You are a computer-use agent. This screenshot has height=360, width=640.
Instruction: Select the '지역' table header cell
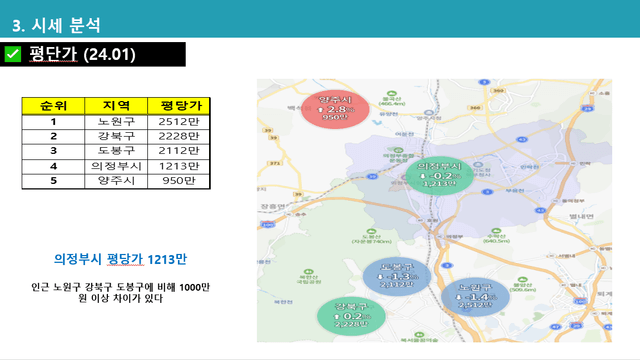[116, 106]
